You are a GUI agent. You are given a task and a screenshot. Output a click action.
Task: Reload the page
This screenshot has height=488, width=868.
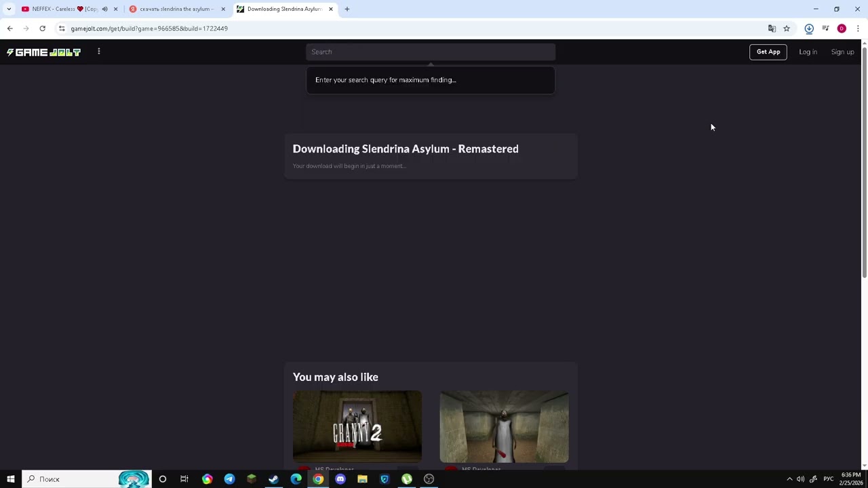[42, 28]
